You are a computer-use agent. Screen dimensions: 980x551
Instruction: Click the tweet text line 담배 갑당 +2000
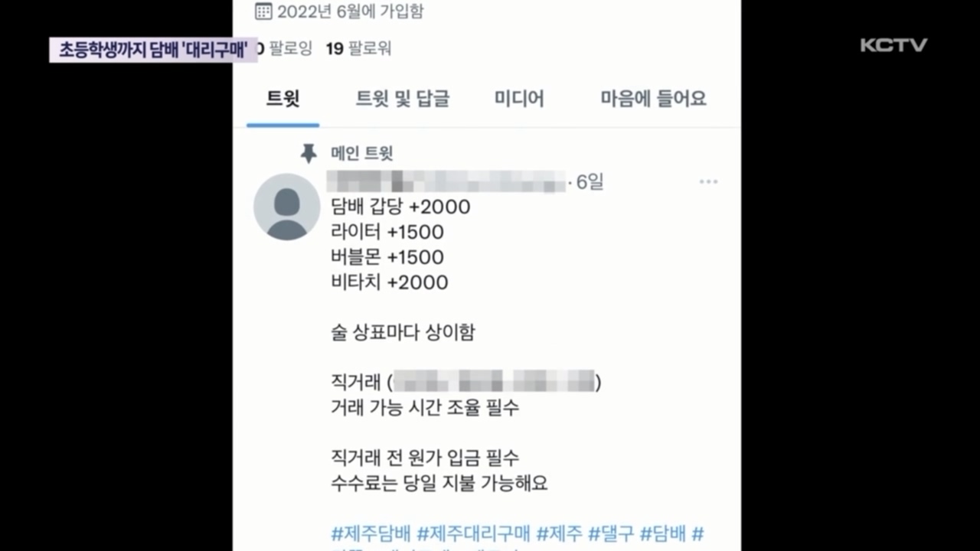pos(400,207)
